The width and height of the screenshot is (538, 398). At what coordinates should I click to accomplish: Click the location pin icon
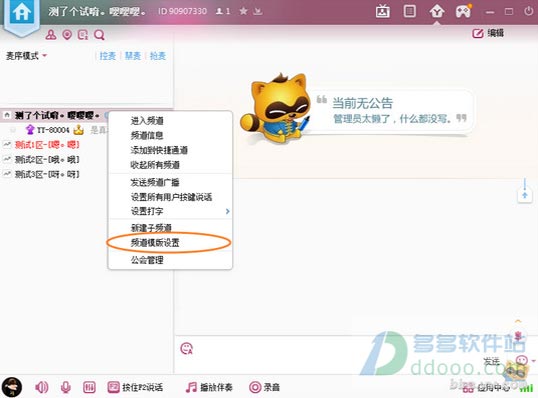(67, 35)
